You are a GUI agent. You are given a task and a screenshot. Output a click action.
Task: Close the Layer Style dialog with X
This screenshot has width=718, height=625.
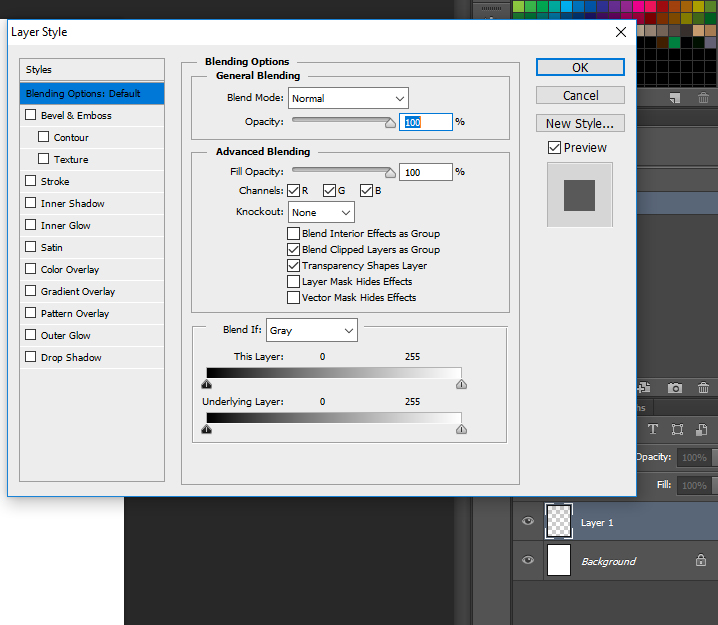[621, 32]
